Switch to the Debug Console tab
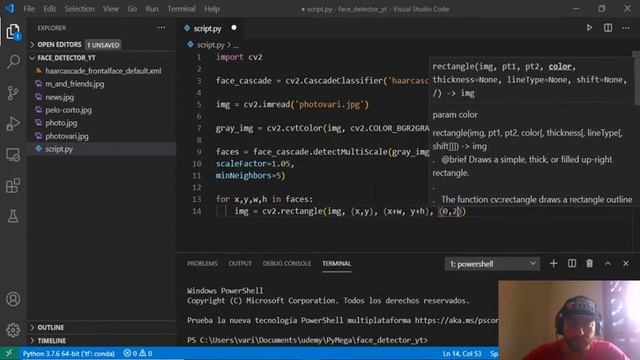The width and height of the screenshot is (640, 360). (x=287, y=264)
